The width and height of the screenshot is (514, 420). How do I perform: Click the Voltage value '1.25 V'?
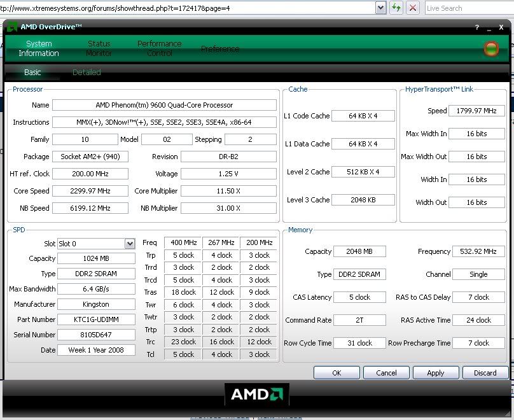(x=228, y=174)
